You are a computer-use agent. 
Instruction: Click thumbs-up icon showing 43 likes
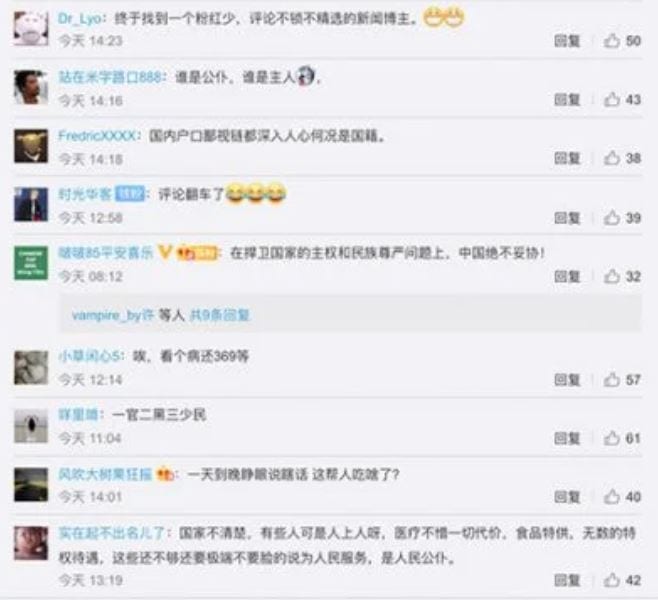(611, 99)
